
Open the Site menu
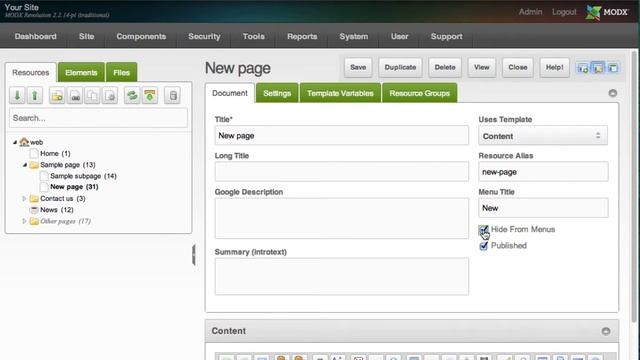pyautogui.click(x=87, y=36)
